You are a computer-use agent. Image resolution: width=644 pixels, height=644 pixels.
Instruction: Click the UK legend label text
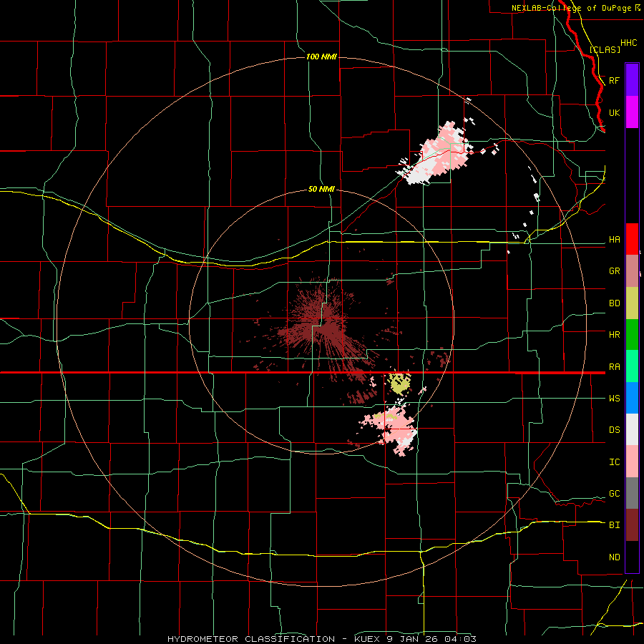[614, 112]
